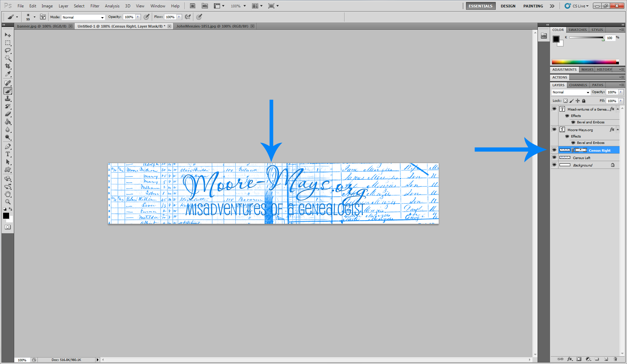Click the foreground color swatch in toolbar
Image resolution: width=627 pixels, height=364 pixels.
click(6, 216)
